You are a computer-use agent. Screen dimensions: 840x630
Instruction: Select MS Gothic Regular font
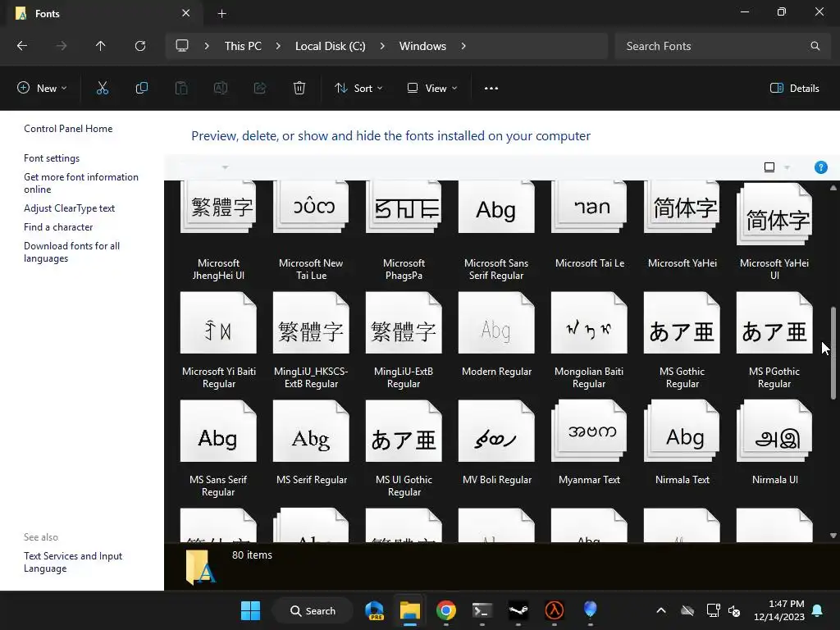point(682,340)
